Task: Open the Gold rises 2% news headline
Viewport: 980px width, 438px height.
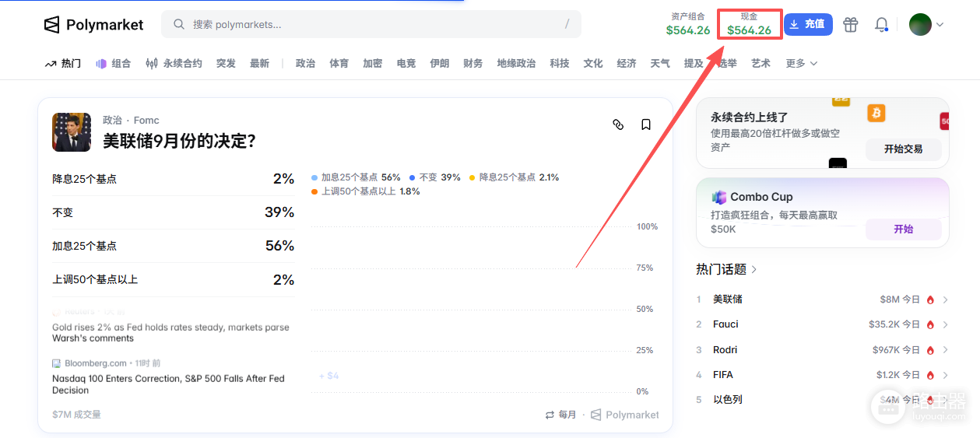Action: [x=170, y=333]
